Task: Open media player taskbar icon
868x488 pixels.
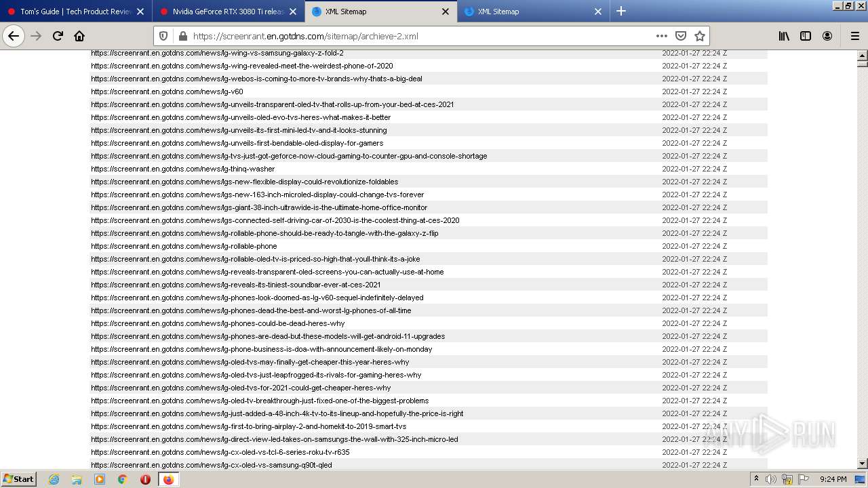Action: click(x=100, y=479)
